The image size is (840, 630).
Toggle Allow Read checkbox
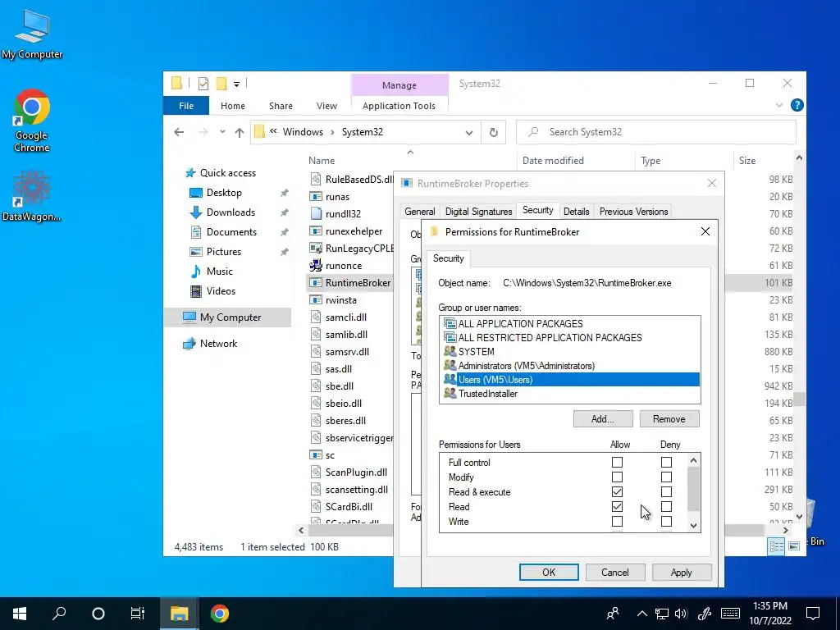(x=617, y=507)
